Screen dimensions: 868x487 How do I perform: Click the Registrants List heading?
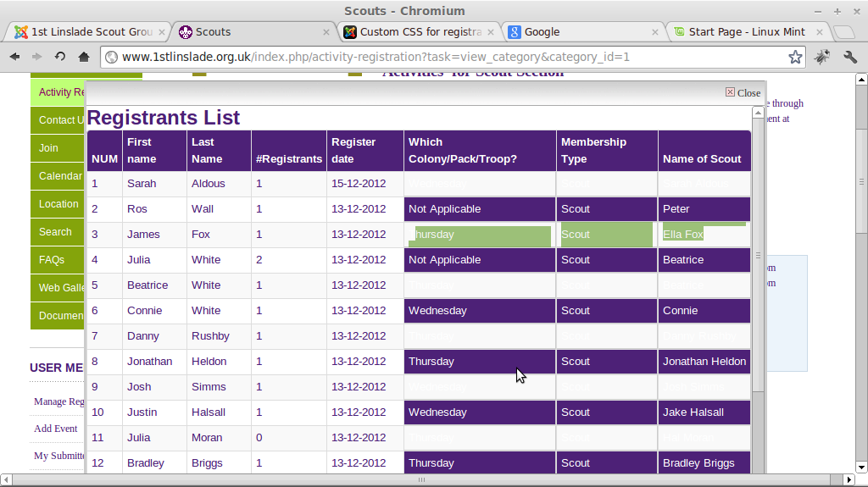(x=164, y=118)
